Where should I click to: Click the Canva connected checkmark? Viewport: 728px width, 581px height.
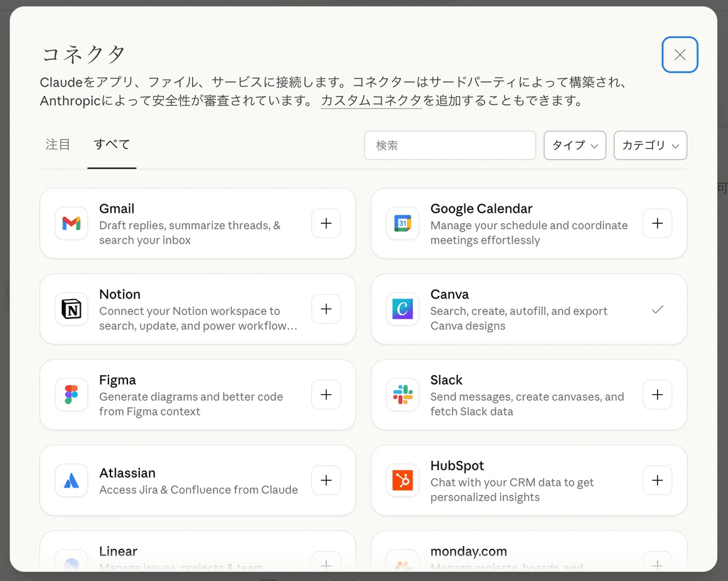(658, 309)
